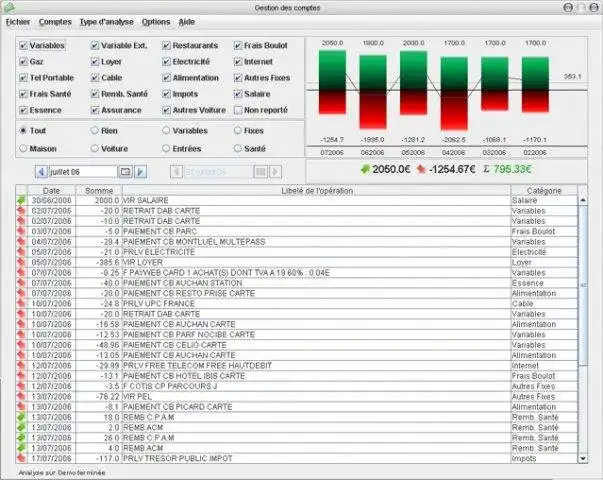603x480 pixels.
Task: Select the Voiture radio button
Action: [95, 148]
